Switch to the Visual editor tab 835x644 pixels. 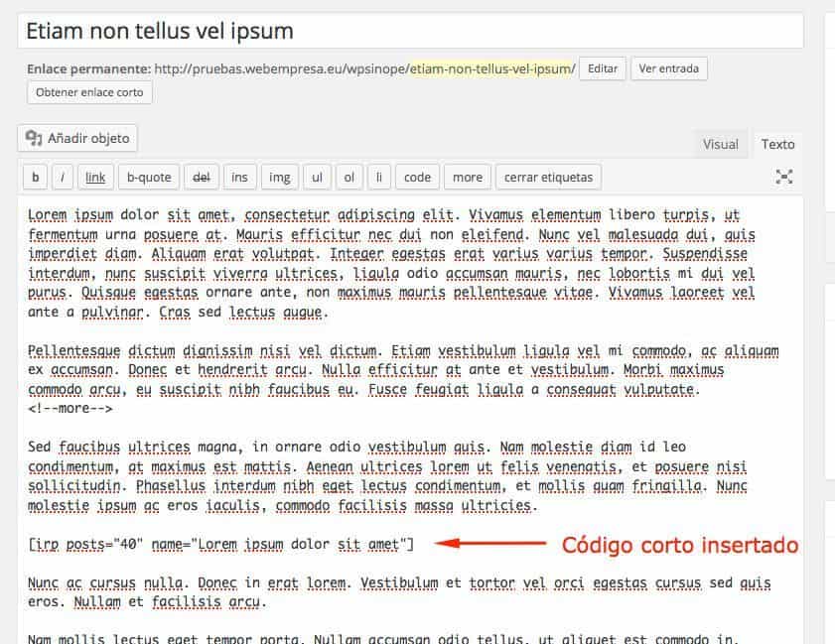[x=721, y=144]
